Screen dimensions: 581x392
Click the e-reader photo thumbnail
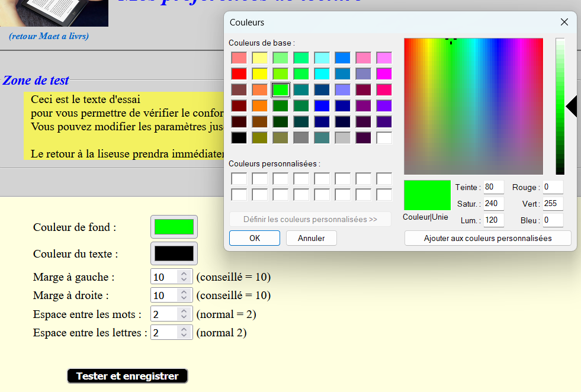[x=54, y=13]
